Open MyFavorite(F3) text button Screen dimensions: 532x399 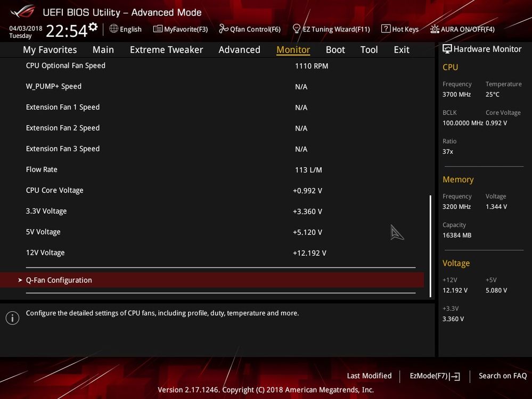186,29
